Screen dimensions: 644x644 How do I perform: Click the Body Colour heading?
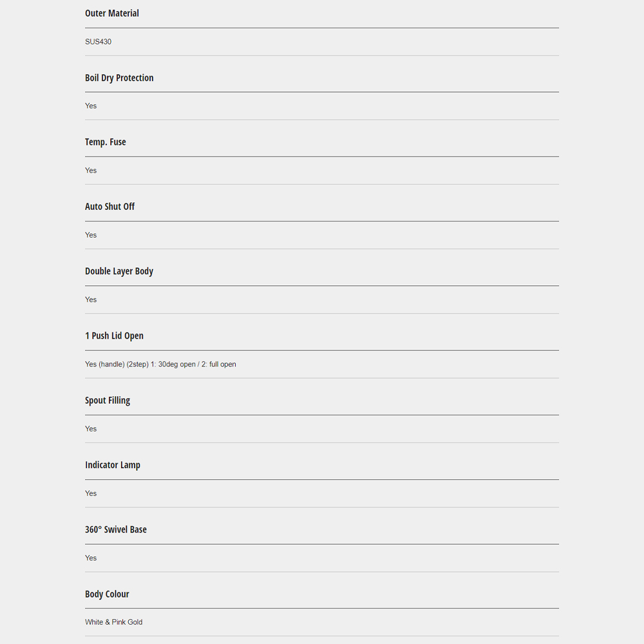coord(107,594)
